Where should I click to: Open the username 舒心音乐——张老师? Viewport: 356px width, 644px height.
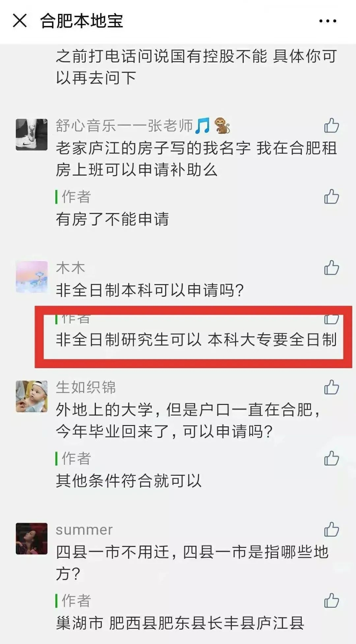[143, 126]
